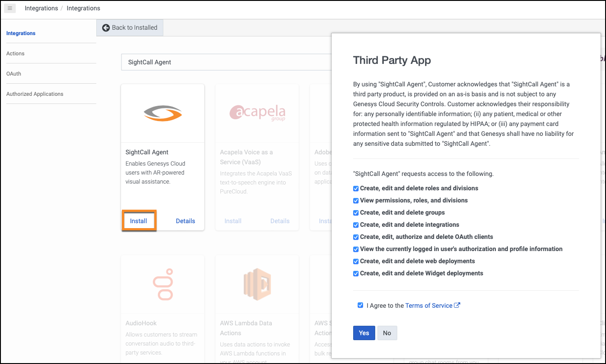
Task: Click the AWS Lambda Data Actions title
Action: point(246,328)
